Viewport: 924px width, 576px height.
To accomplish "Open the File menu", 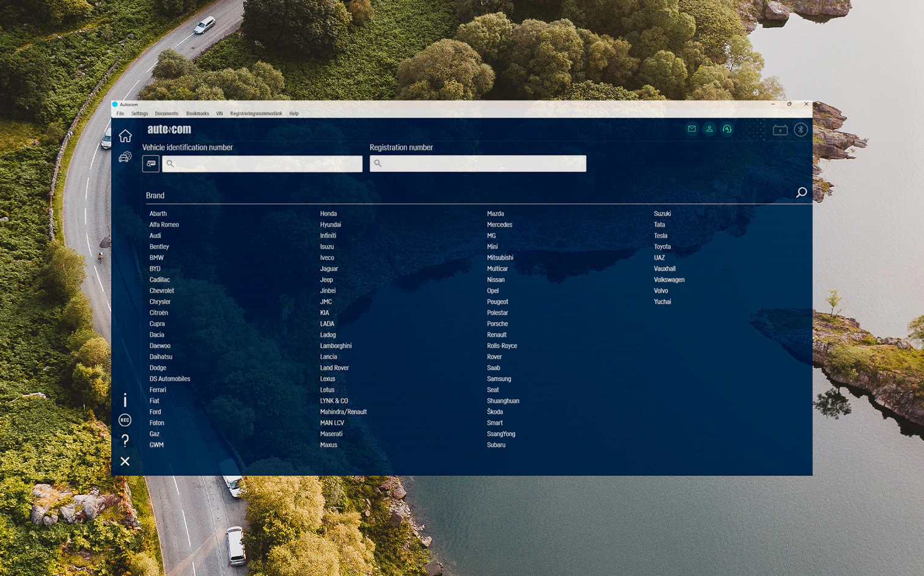I will [x=120, y=113].
